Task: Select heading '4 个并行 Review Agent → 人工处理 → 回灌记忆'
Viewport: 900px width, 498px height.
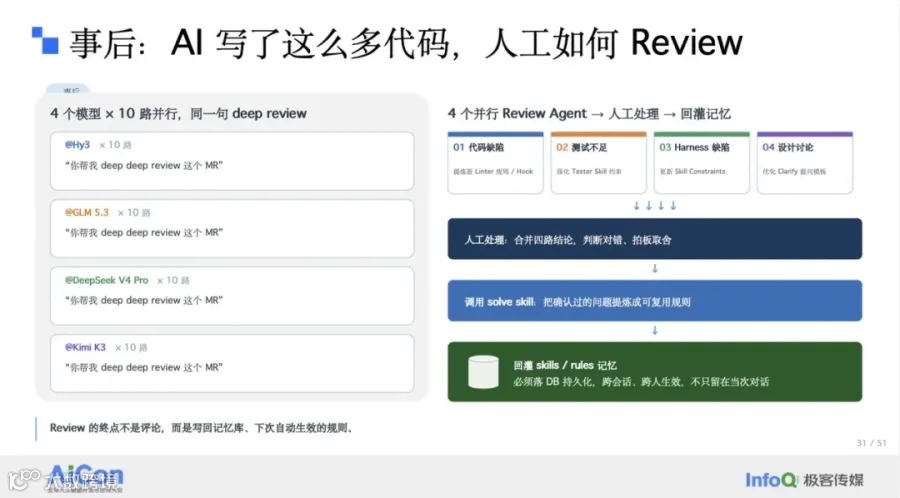Action: click(589, 114)
